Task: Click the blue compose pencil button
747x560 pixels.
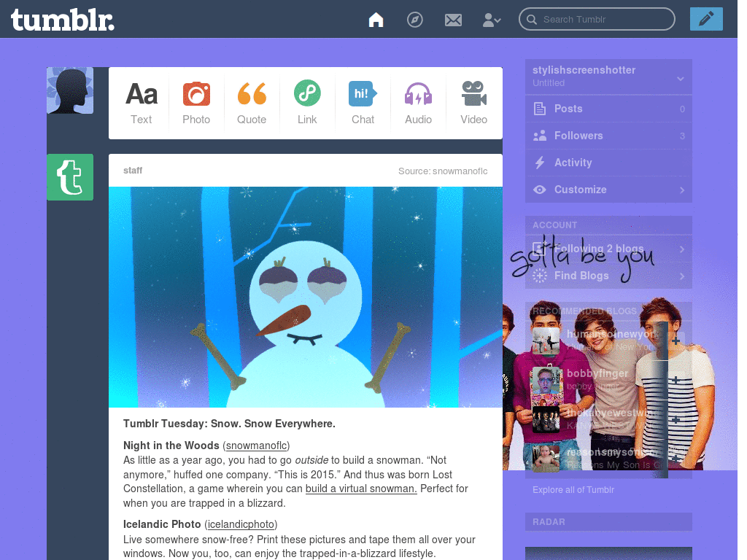Action: pyautogui.click(x=706, y=19)
